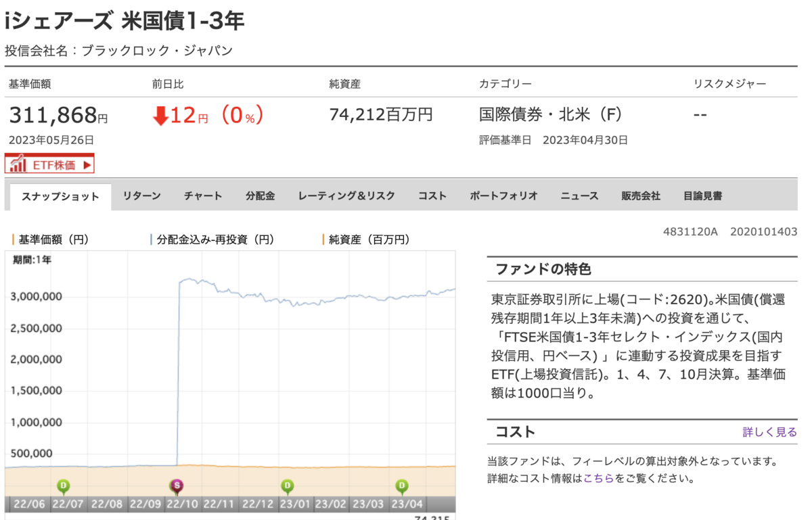This screenshot has height=520, width=812.
Task: Click the リスクメジャー header label
Action: 730,85
